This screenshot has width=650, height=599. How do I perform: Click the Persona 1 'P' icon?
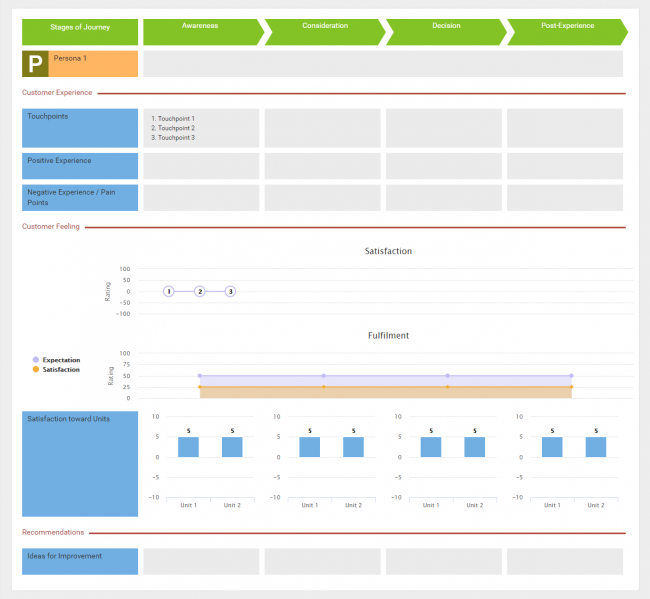point(35,64)
